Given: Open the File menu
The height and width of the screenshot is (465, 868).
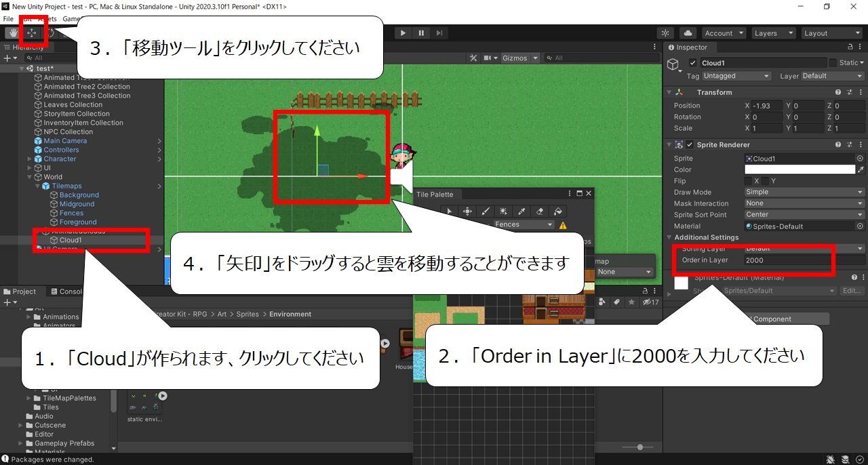Looking at the screenshot, I should 8,19.
